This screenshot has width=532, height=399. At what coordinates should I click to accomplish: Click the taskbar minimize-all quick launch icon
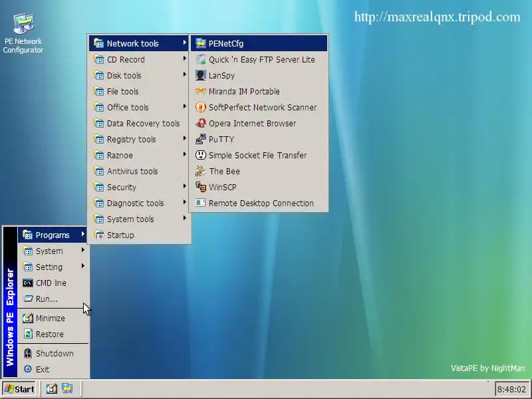pyautogui.click(x=52, y=389)
